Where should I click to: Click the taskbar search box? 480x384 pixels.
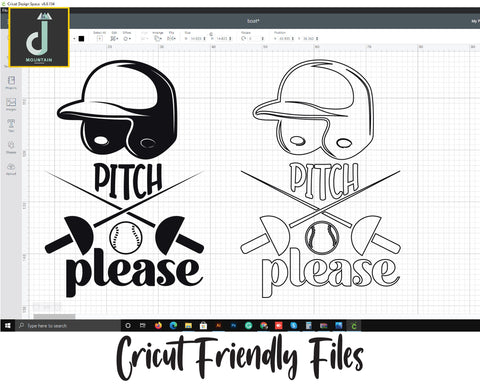[x=68, y=325]
